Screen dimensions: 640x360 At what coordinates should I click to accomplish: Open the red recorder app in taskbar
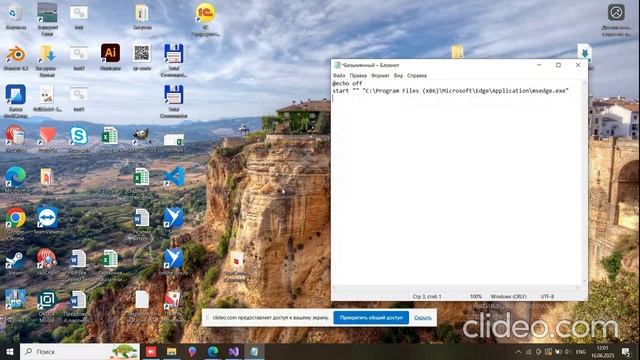pyautogui.click(x=151, y=351)
